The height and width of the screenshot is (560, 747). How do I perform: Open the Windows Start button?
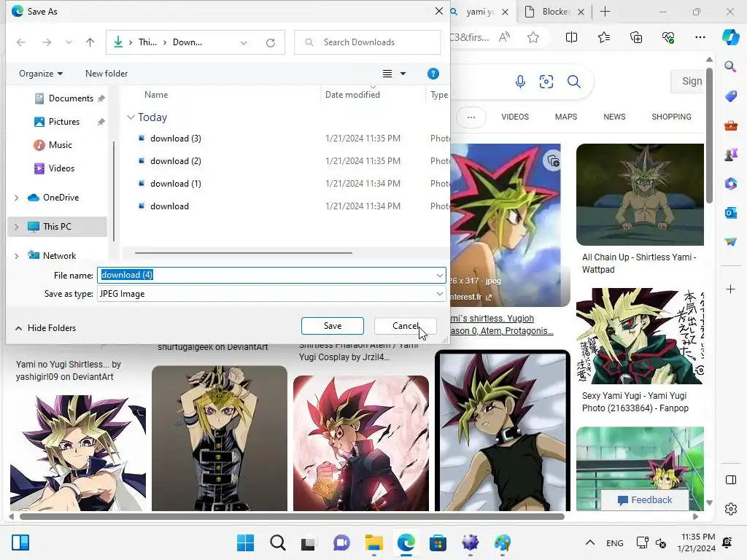tap(245, 542)
